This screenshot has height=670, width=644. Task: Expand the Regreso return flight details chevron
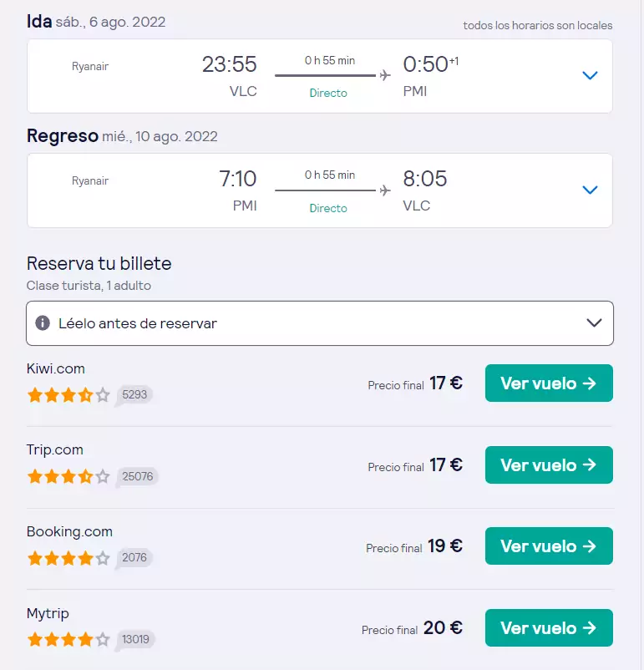coord(590,190)
